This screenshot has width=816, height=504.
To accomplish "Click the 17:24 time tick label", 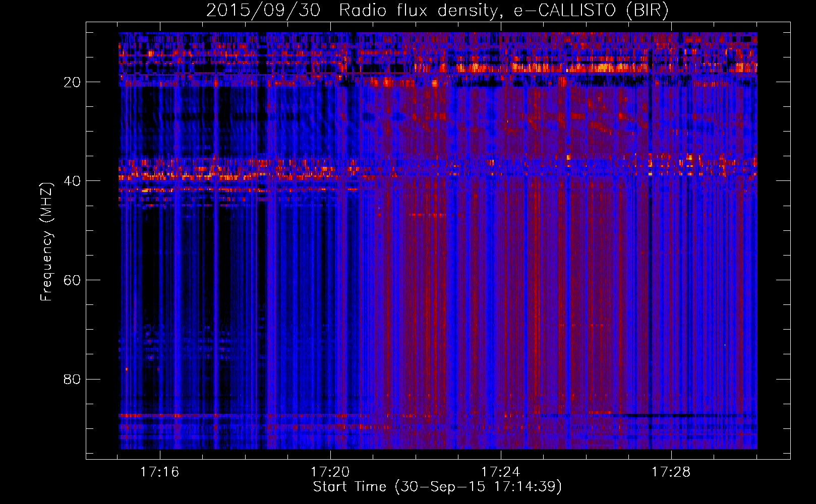I will [x=501, y=472].
